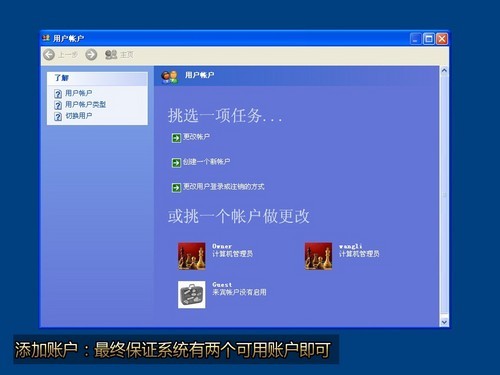Click the User Accounts icon in the title bar
Image resolution: width=500 pixels, height=375 pixels.
(x=46, y=38)
